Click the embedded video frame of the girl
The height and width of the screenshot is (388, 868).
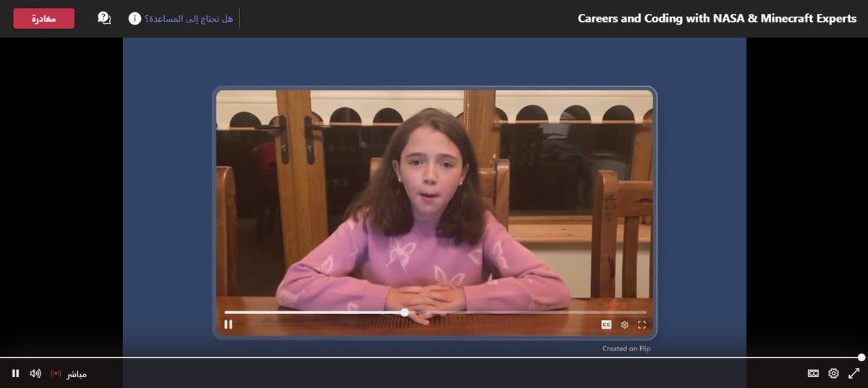[435, 213]
